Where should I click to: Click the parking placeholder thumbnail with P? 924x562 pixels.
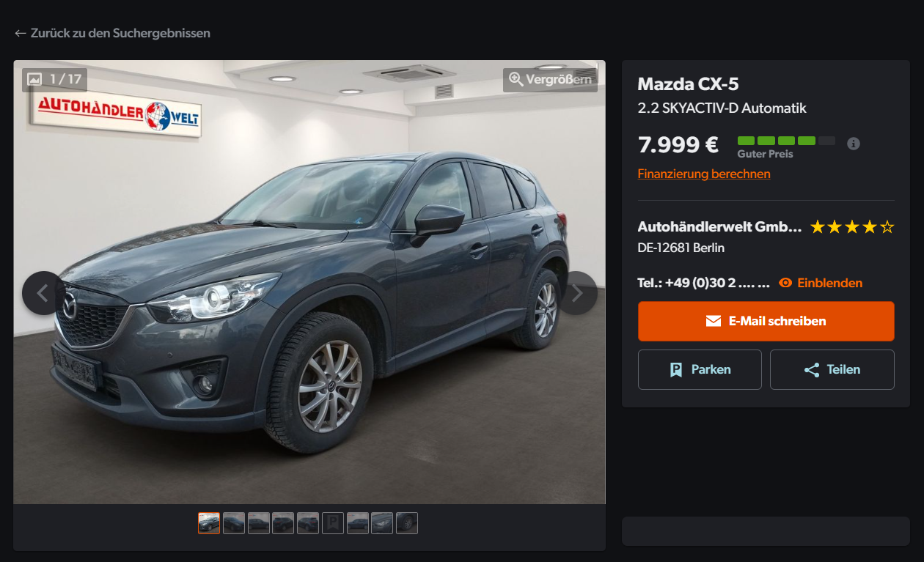pyautogui.click(x=333, y=523)
